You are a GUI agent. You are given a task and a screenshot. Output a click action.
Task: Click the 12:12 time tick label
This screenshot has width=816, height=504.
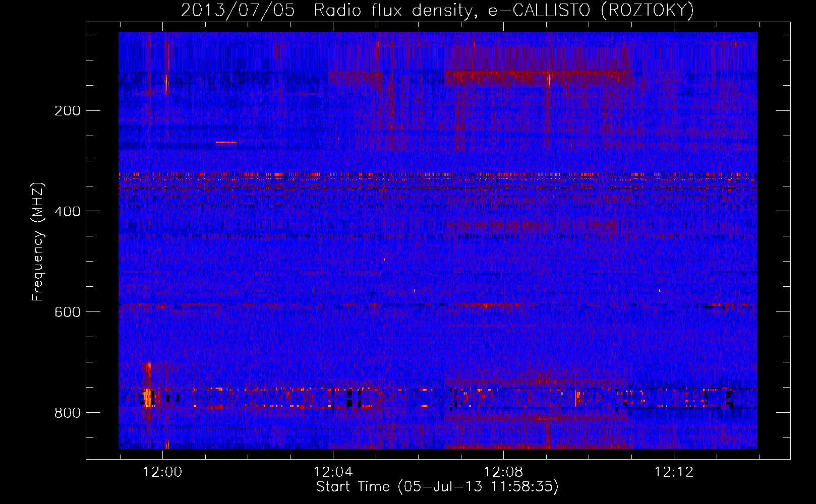[x=674, y=472]
